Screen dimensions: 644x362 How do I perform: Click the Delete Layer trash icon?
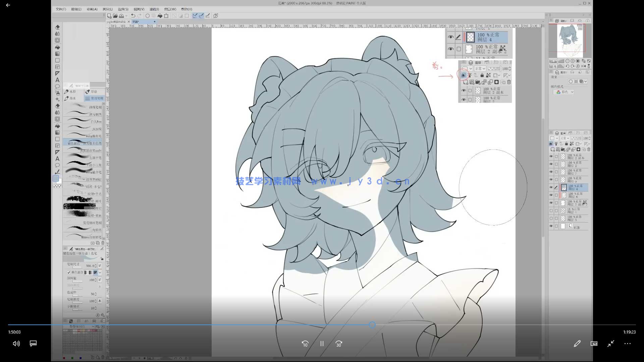(589, 150)
